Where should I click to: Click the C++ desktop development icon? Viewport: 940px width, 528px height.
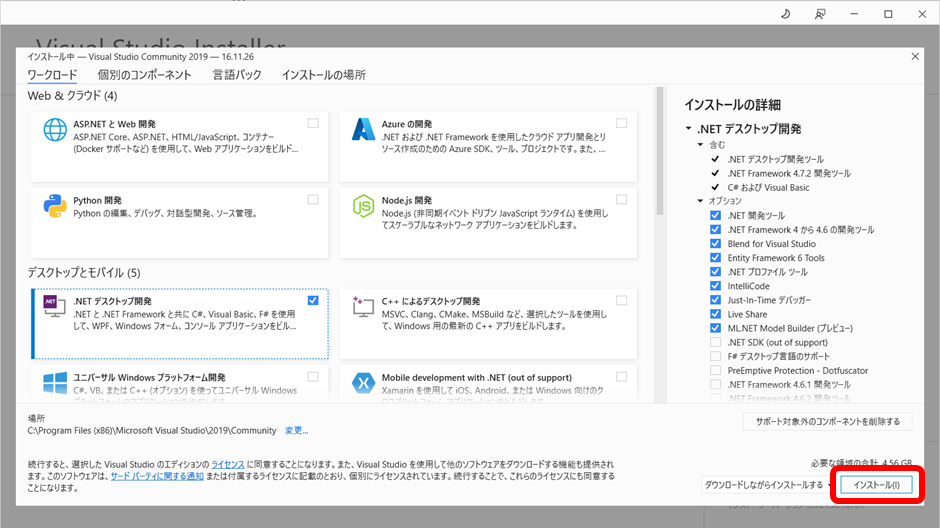(x=362, y=308)
